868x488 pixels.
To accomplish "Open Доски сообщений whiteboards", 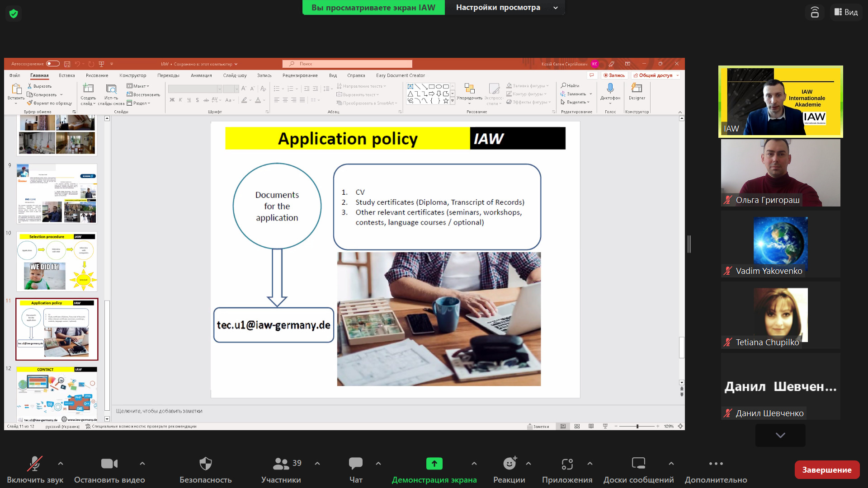I will click(x=638, y=470).
